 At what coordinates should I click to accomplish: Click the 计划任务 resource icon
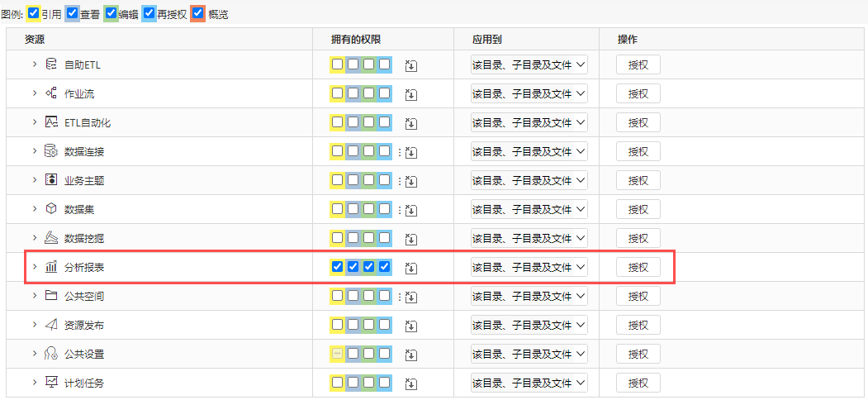pyautogui.click(x=51, y=383)
